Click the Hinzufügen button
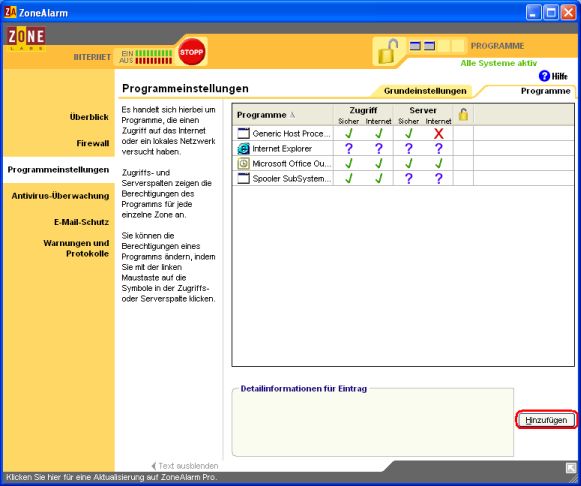 [546, 420]
